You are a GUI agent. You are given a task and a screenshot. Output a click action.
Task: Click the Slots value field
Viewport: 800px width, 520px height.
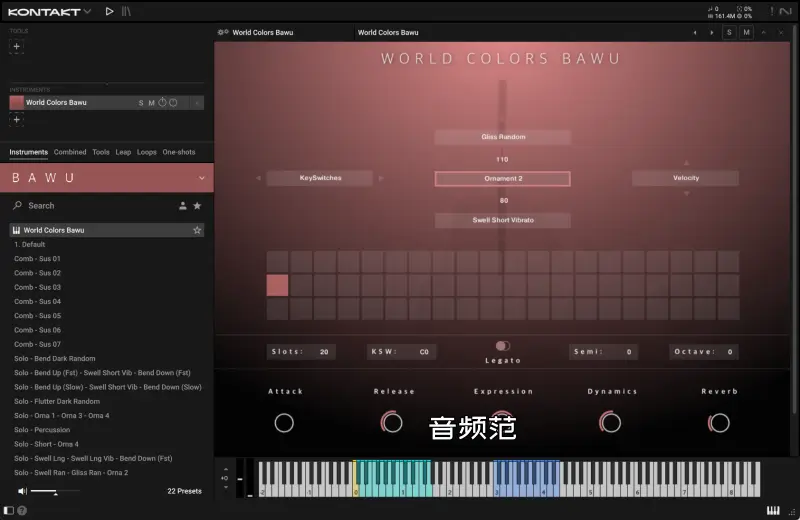click(301, 352)
